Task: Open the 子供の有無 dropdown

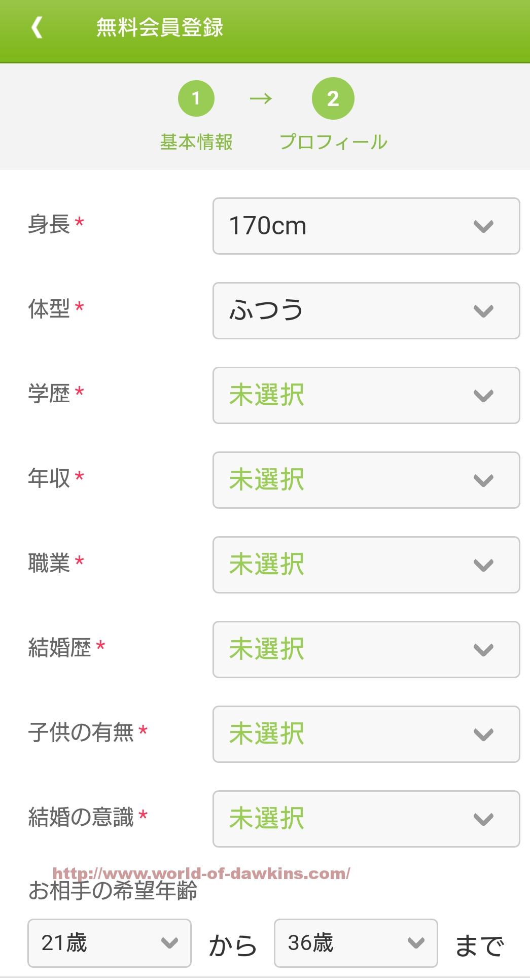Action: click(366, 734)
